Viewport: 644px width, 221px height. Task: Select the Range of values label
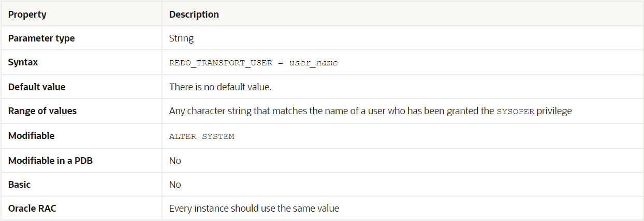pos(42,111)
